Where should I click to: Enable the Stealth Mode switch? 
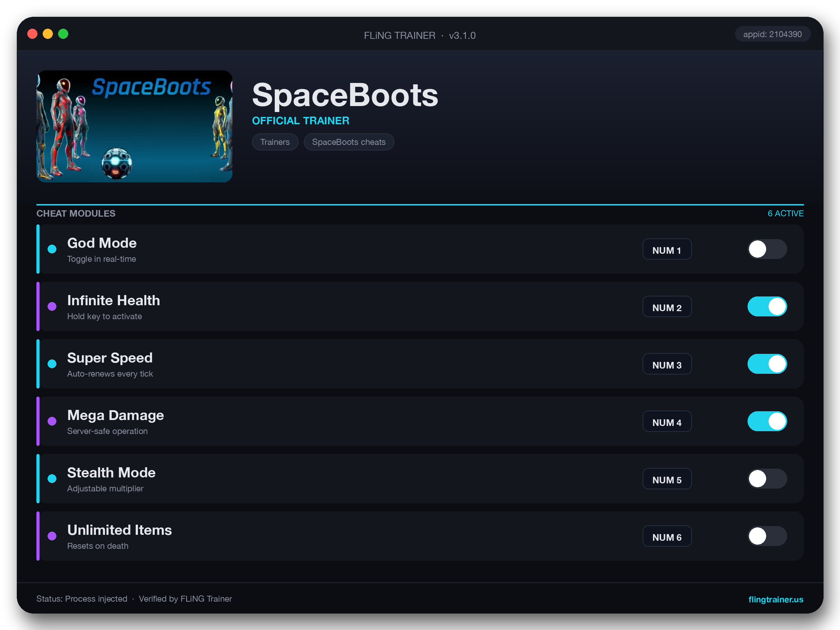(767, 478)
